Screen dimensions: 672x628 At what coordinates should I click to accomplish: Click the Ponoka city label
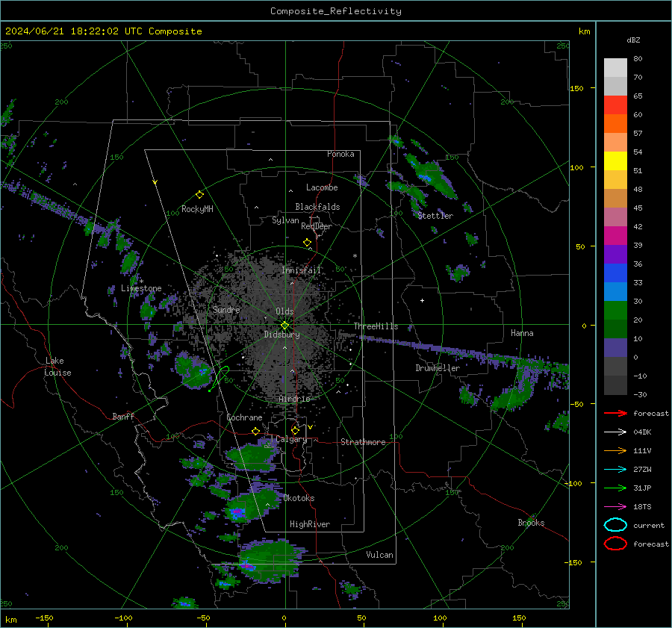coord(340,154)
